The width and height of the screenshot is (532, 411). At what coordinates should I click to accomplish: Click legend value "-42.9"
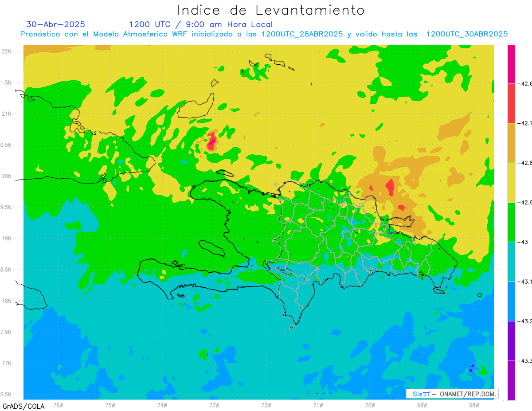pos(525,202)
